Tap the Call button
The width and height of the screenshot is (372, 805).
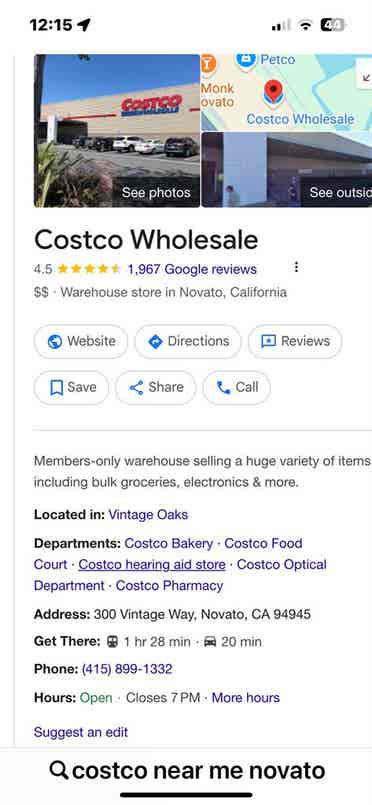pyautogui.click(x=237, y=388)
